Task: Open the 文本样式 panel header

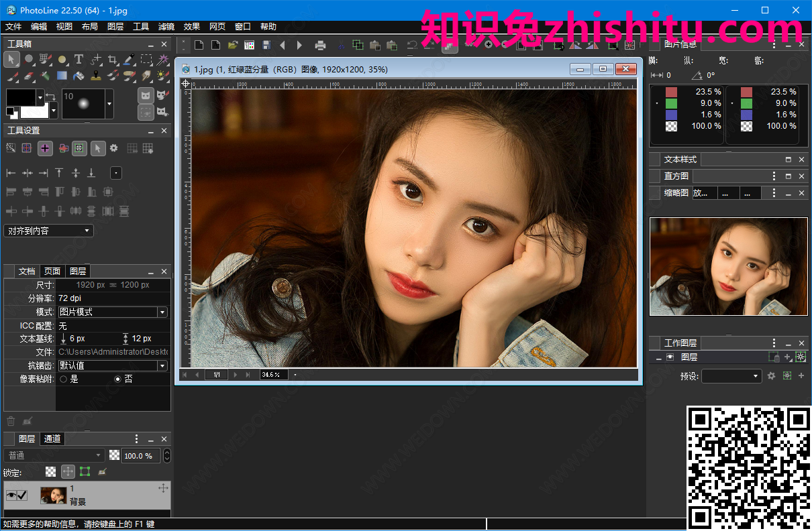Action: (680, 160)
